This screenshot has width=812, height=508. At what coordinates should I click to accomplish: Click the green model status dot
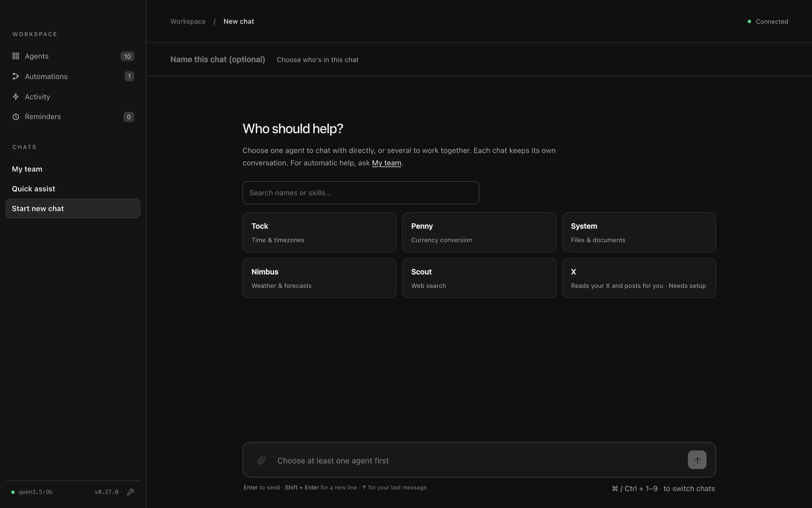coord(13,492)
